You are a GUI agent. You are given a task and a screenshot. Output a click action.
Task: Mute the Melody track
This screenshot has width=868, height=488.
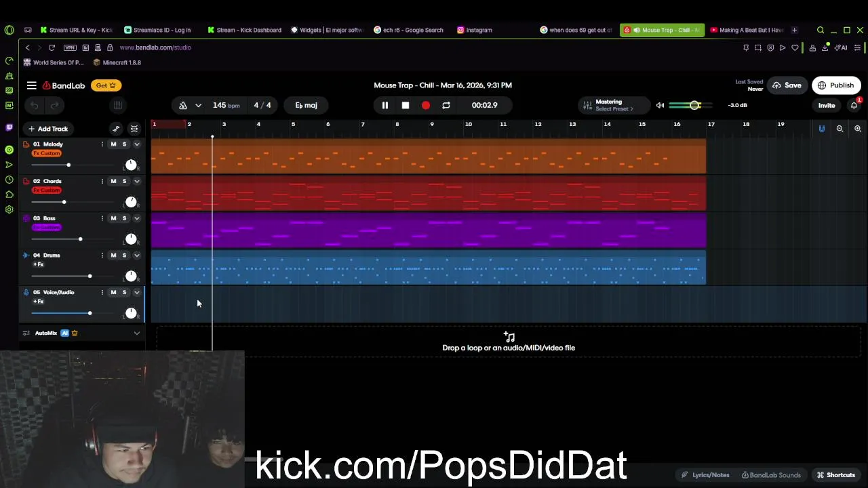113,144
